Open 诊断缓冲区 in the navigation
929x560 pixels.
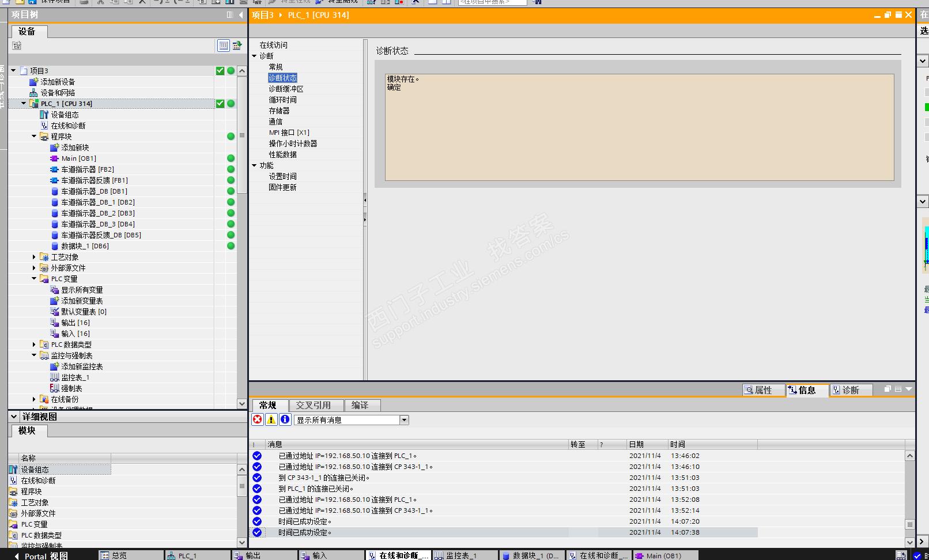pyautogui.click(x=286, y=89)
